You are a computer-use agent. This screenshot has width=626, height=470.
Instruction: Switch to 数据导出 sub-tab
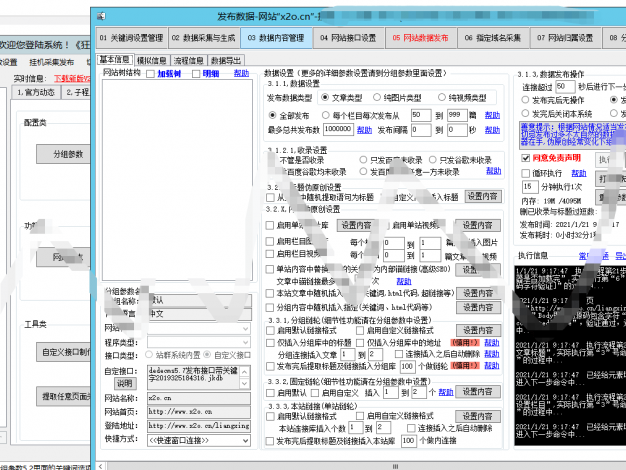(225, 60)
